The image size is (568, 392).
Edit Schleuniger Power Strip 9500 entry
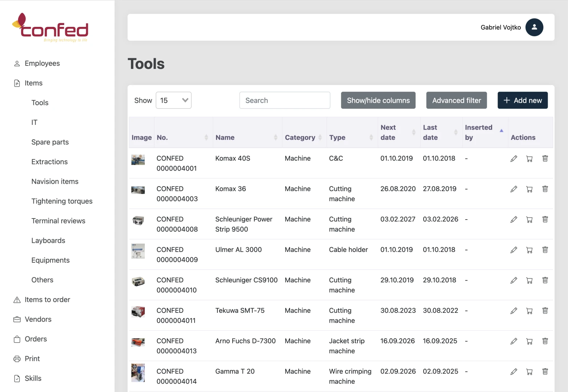pyautogui.click(x=514, y=220)
